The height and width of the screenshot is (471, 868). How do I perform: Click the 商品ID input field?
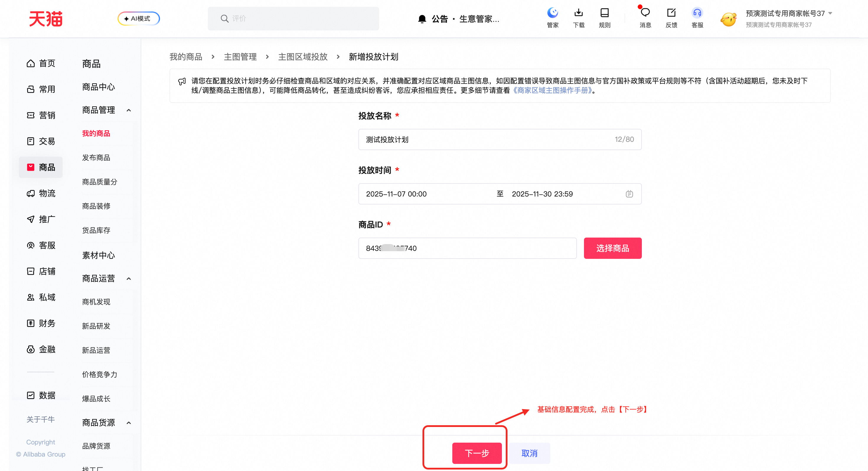(467, 248)
